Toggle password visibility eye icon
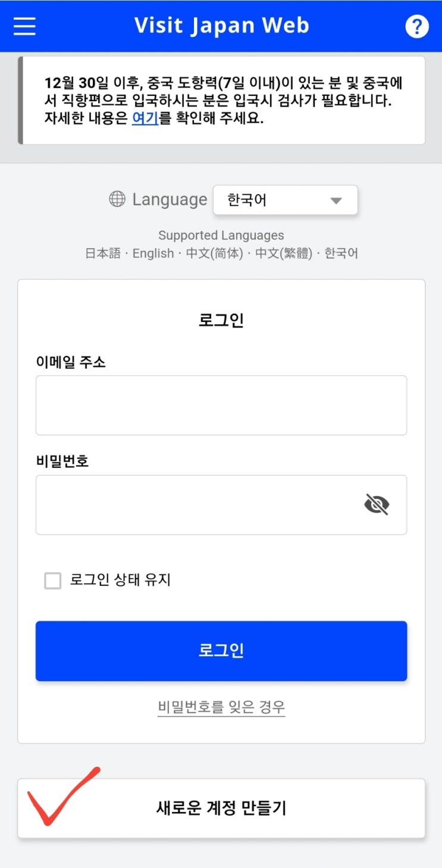The width and height of the screenshot is (442, 868). pos(376,505)
